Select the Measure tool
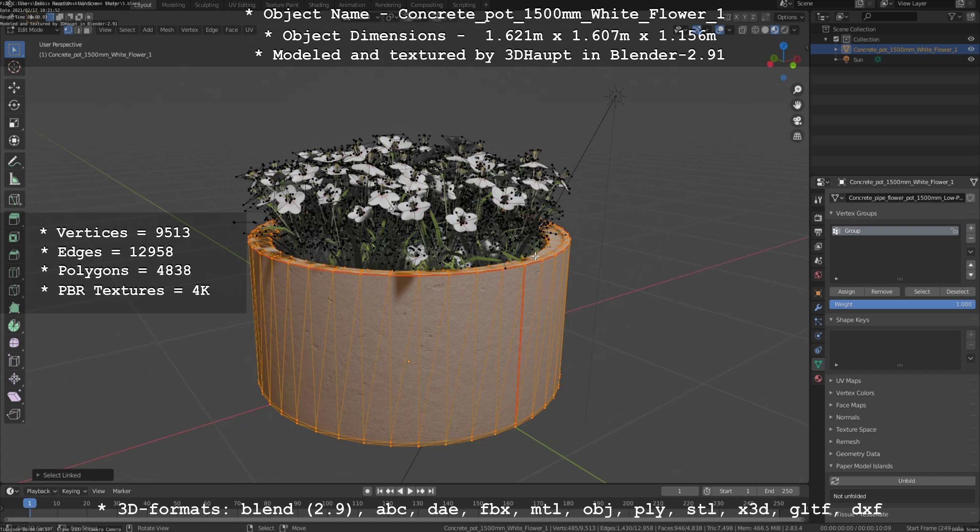The image size is (980, 532). 15,179
